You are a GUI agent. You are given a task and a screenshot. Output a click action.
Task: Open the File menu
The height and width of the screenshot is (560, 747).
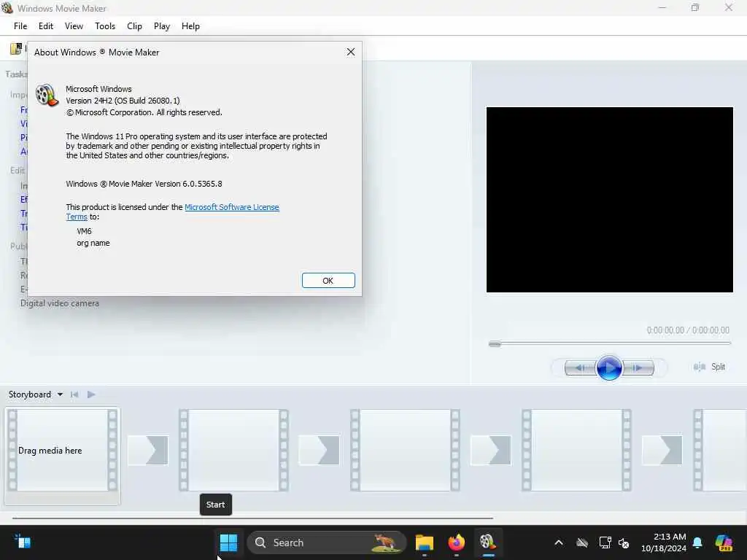(x=20, y=26)
